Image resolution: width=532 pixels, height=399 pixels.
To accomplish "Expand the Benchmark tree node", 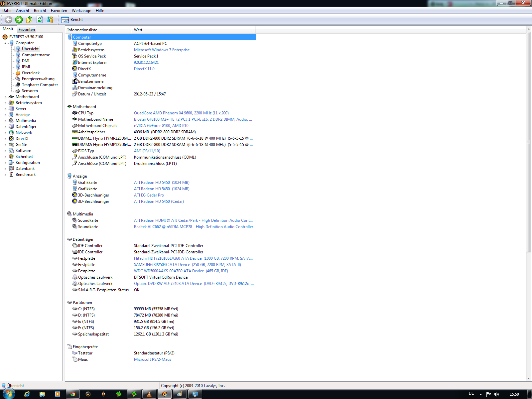I will click(x=5, y=175).
